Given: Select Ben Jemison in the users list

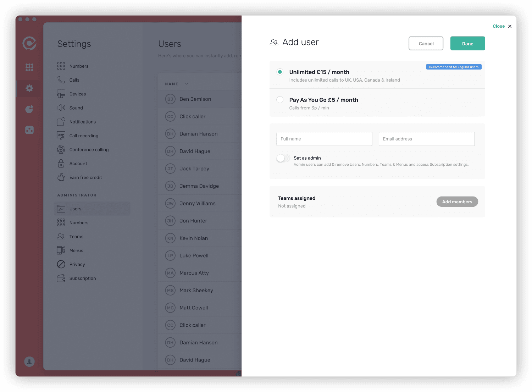Looking at the screenshot, I should click(x=200, y=99).
